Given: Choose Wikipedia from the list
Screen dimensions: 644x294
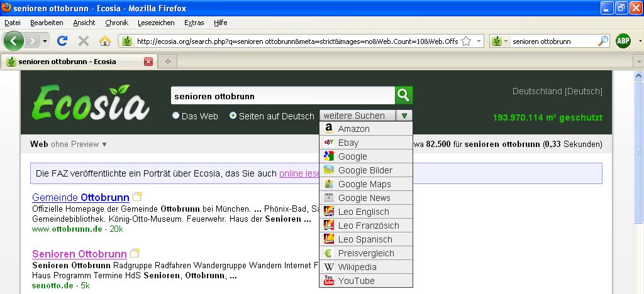Looking at the screenshot, I should [x=366, y=267].
